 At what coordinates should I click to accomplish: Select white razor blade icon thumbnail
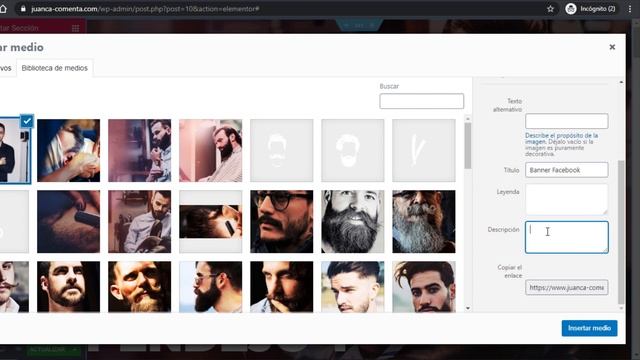point(424,151)
